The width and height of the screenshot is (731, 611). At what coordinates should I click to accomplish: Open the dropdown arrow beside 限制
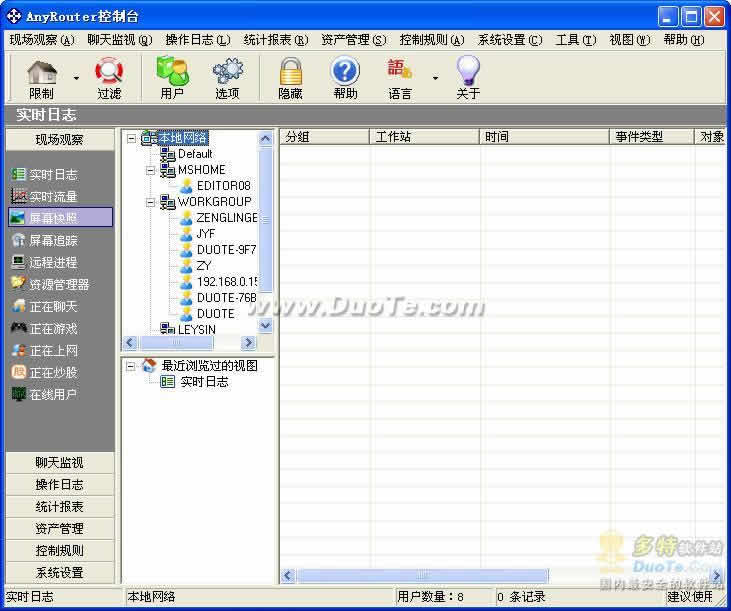point(76,78)
